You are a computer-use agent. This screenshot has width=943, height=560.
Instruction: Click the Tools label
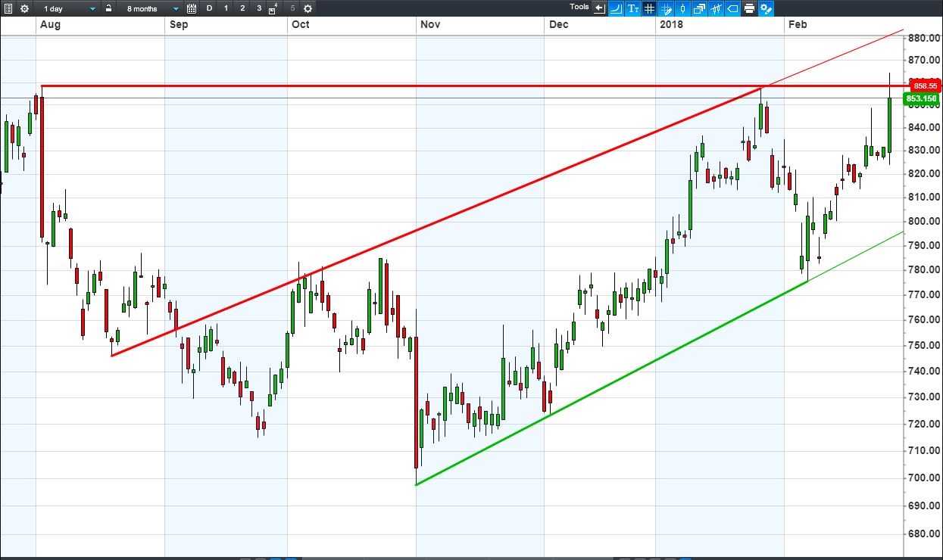click(579, 7)
